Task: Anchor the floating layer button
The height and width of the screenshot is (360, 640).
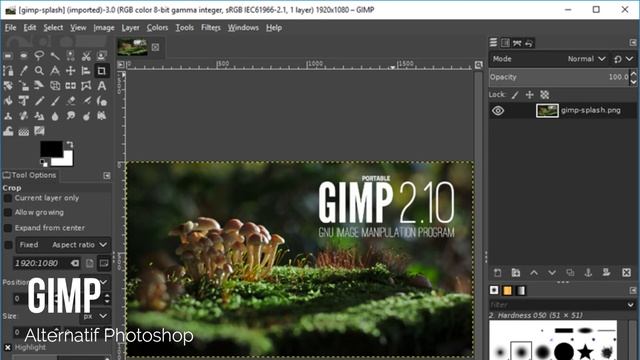Action: click(x=588, y=273)
